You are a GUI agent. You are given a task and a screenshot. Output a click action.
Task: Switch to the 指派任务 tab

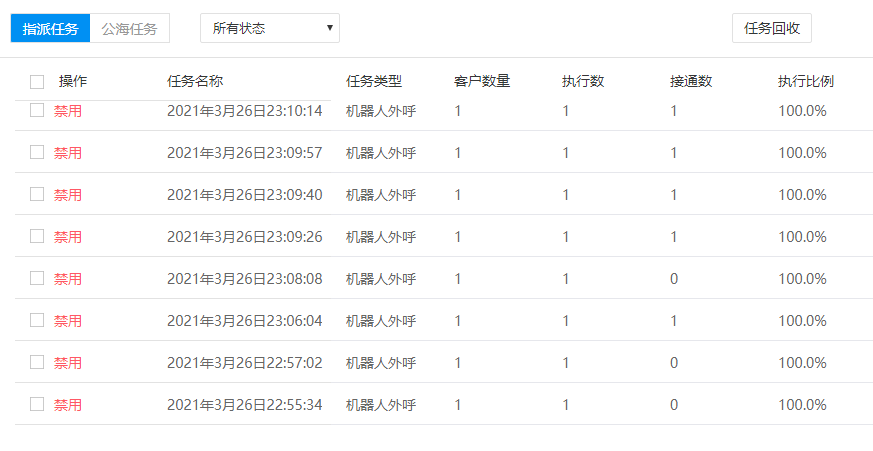[x=51, y=28]
